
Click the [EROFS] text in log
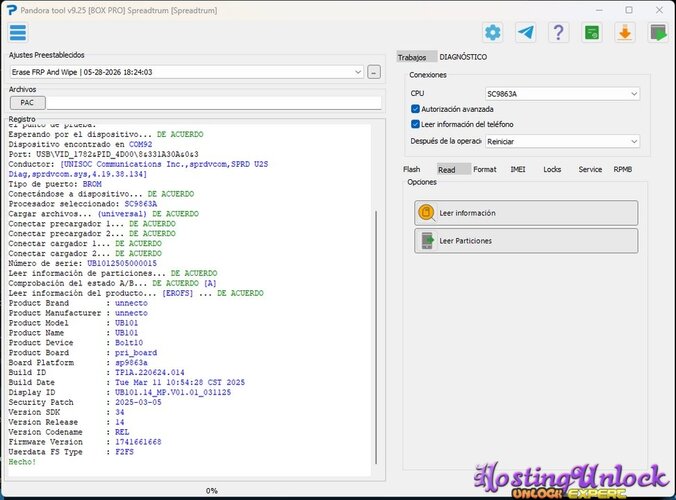click(x=177, y=293)
